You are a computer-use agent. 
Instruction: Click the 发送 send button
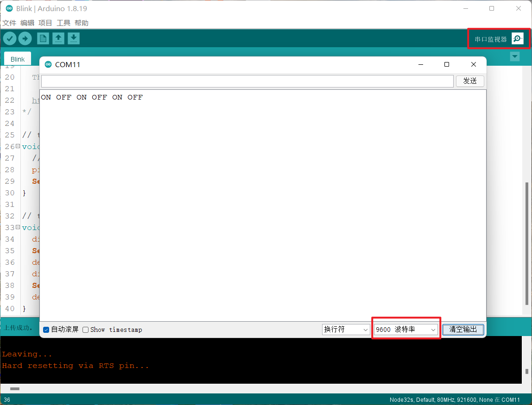pyautogui.click(x=470, y=81)
